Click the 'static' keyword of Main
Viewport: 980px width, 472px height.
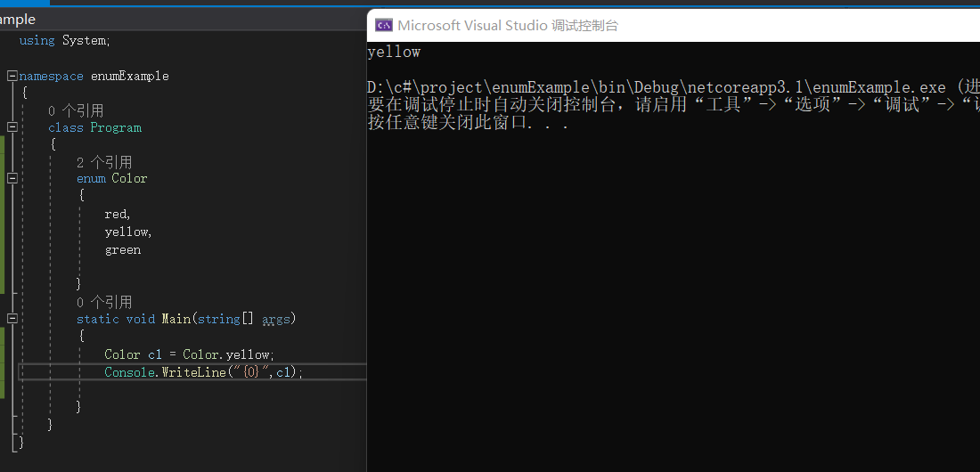tap(97, 319)
